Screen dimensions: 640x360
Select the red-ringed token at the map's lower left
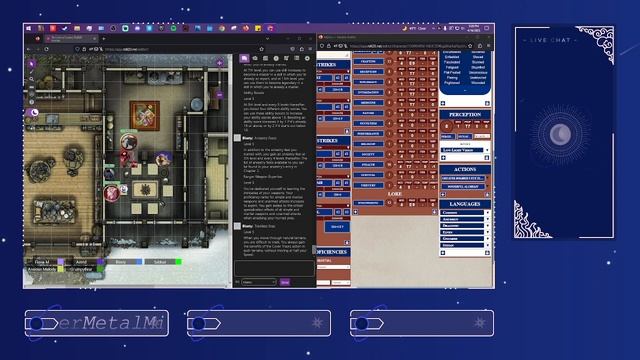pyautogui.click(x=111, y=193)
